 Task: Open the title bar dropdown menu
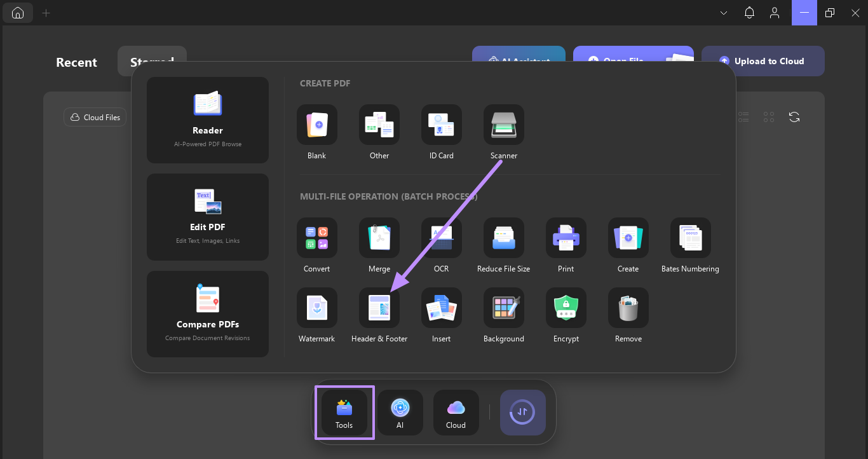tap(723, 12)
